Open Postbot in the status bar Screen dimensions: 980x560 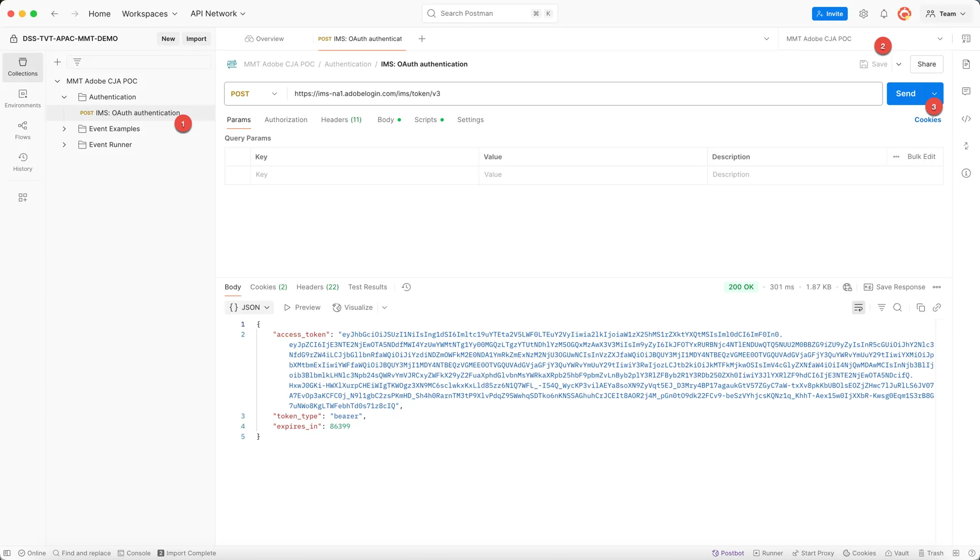(x=728, y=553)
